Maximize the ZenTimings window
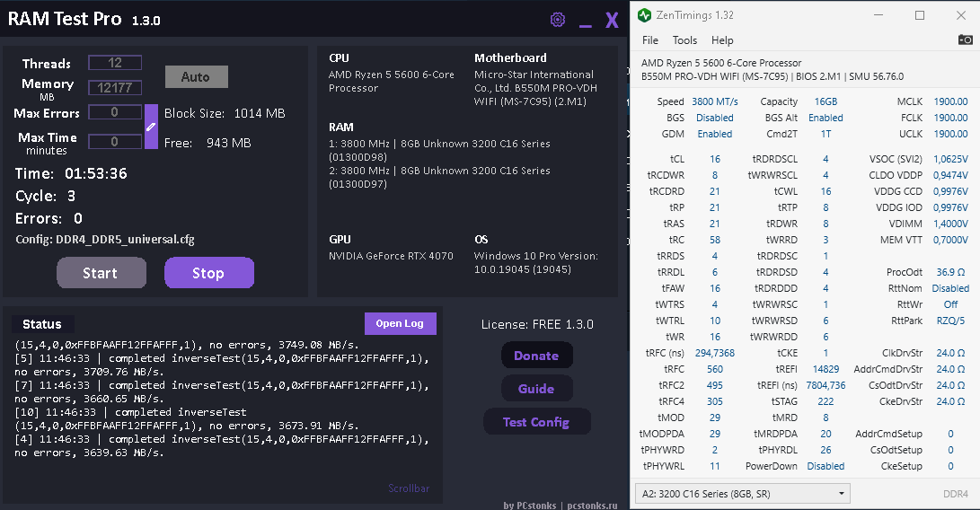980x510 pixels. [x=920, y=15]
